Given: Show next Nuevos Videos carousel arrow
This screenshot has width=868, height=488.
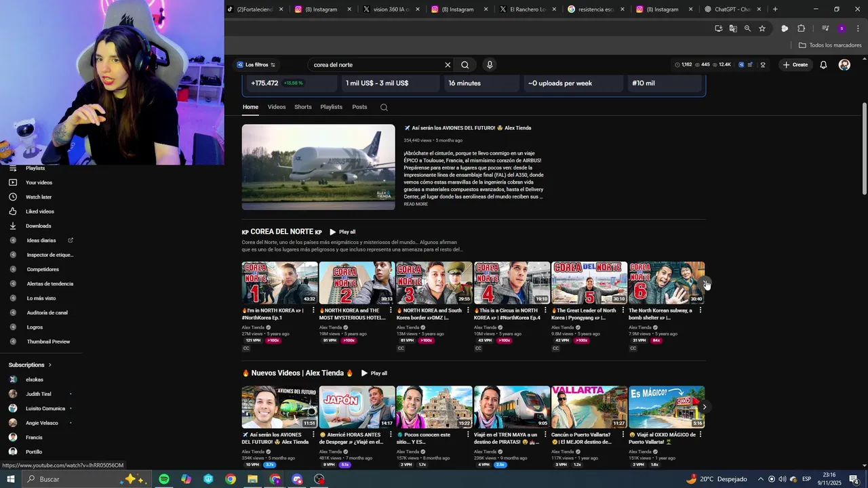Looking at the screenshot, I should (705, 407).
